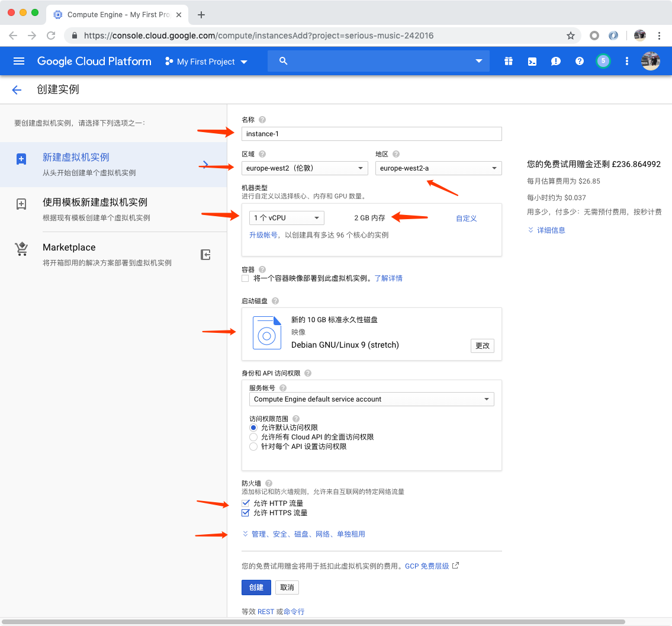Click the container 了解详情 link

pos(388,278)
